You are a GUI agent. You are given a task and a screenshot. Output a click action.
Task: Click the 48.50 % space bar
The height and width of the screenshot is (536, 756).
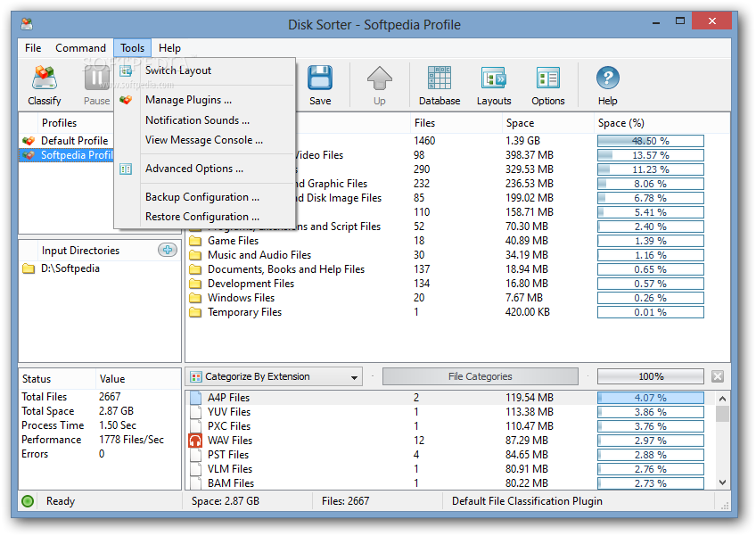tap(651, 141)
